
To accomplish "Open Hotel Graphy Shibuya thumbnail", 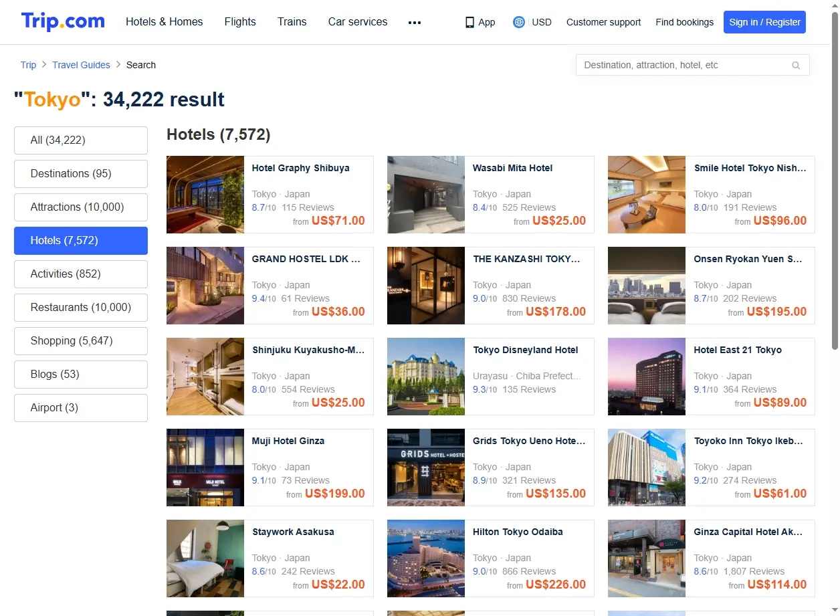I will pos(205,195).
